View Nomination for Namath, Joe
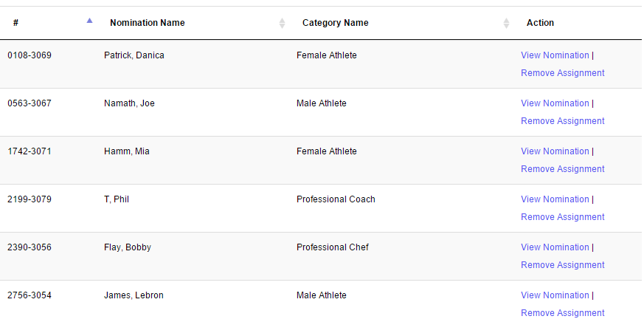Screen dimensions: 644x319 point(555,103)
